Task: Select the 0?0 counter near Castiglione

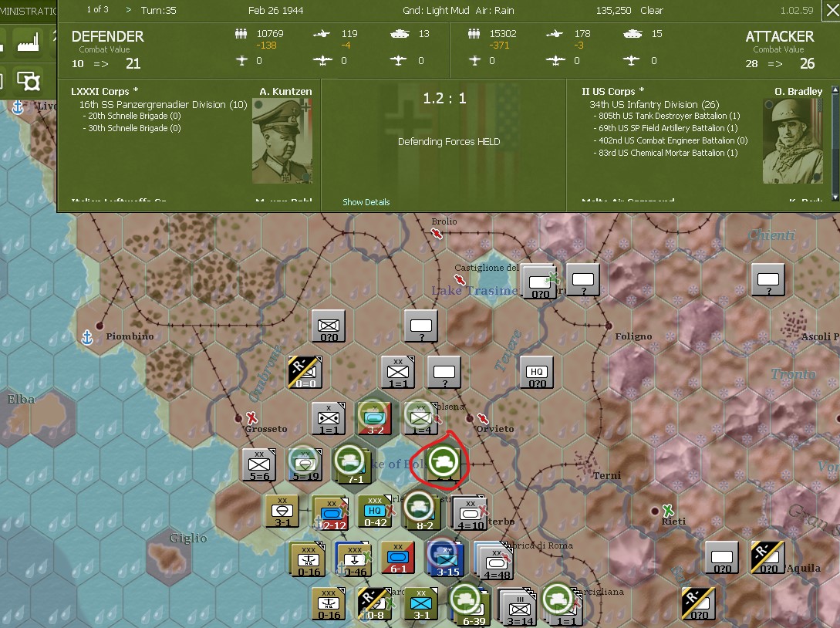Action: (x=538, y=282)
